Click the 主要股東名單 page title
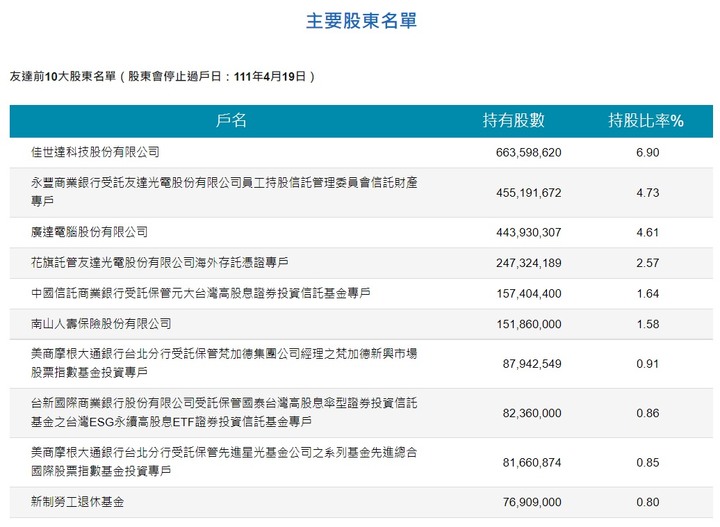 [x=361, y=21]
